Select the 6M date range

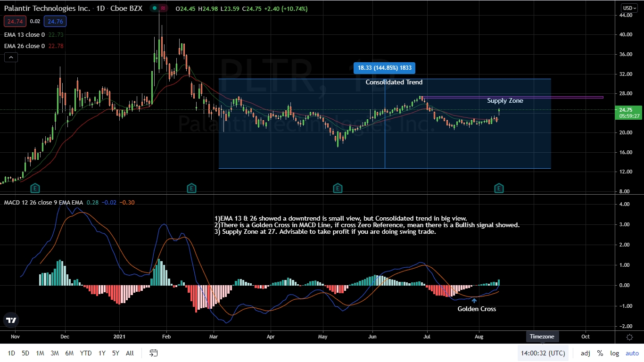tap(69, 353)
